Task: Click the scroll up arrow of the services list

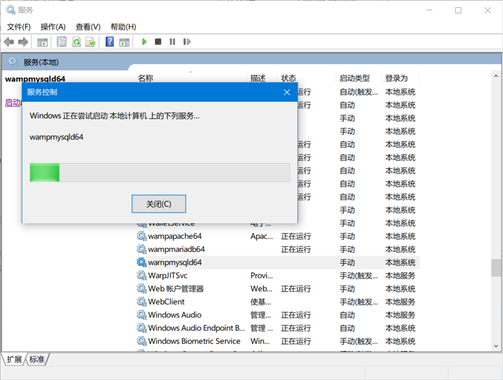Action: (496, 76)
